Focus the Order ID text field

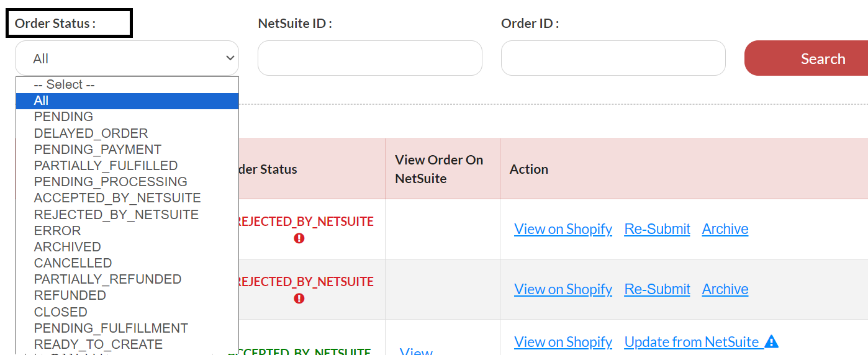613,58
